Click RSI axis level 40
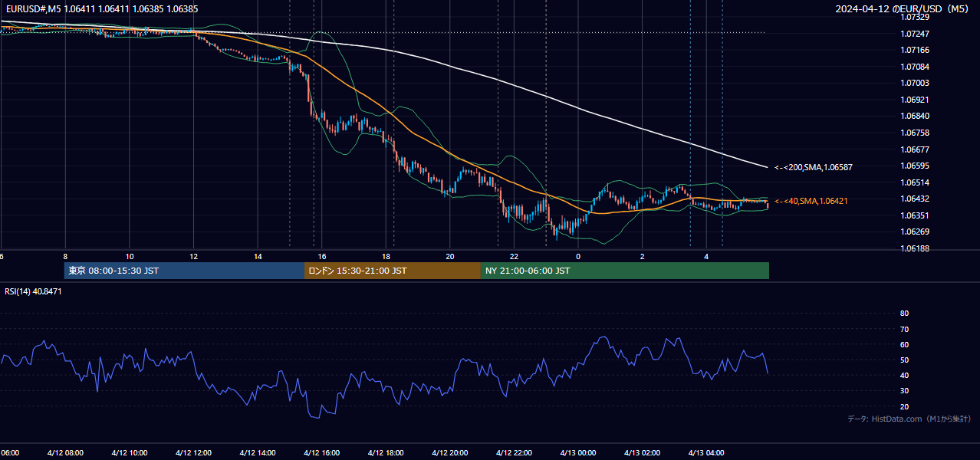 pos(904,375)
